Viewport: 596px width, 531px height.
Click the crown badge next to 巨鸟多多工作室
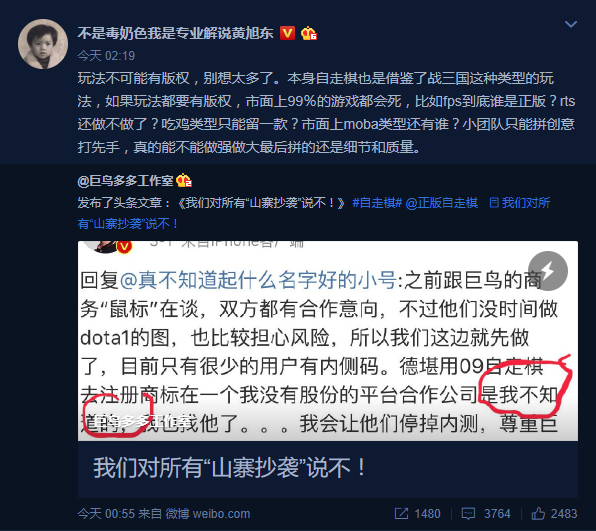click(x=184, y=181)
